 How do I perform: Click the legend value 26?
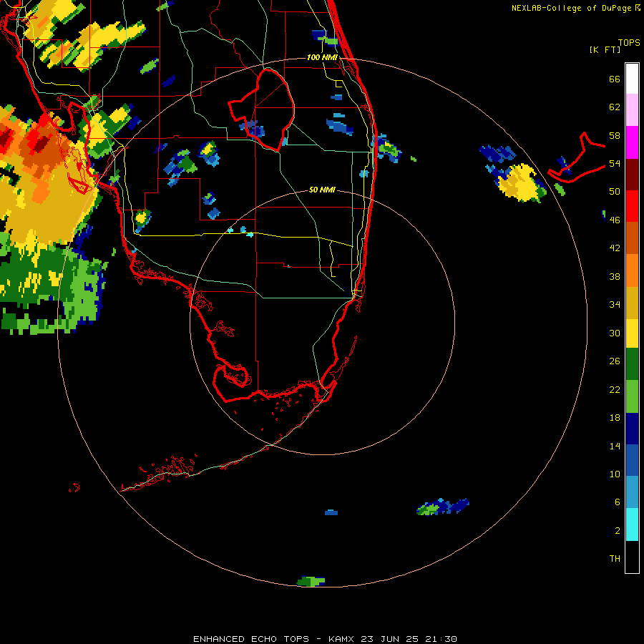615,361
